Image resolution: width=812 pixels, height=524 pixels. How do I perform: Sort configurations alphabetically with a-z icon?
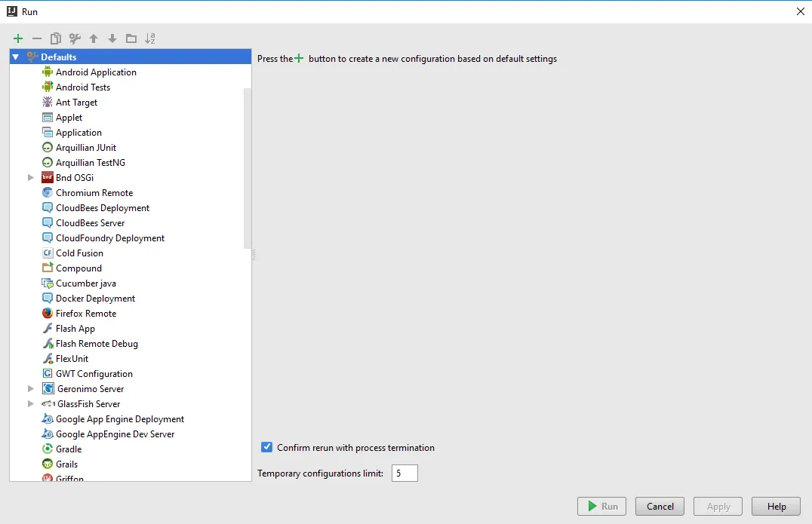pos(150,38)
